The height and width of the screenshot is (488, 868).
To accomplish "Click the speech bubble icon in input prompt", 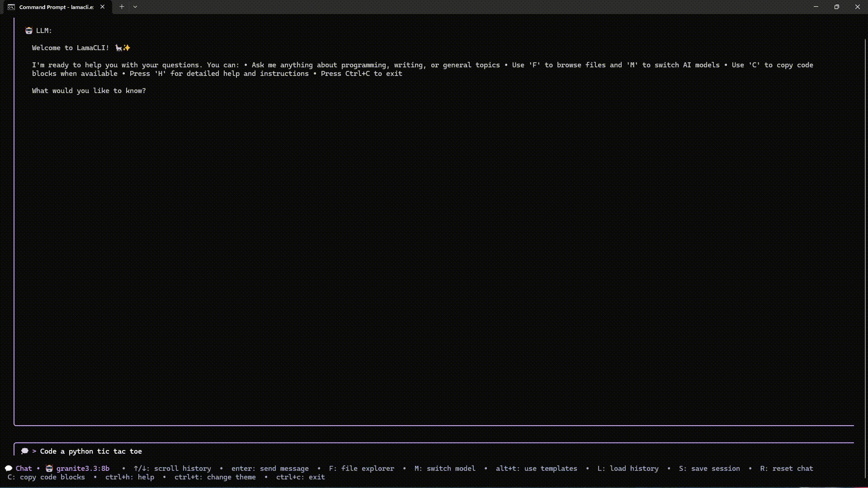I will [x=25, y=451].
